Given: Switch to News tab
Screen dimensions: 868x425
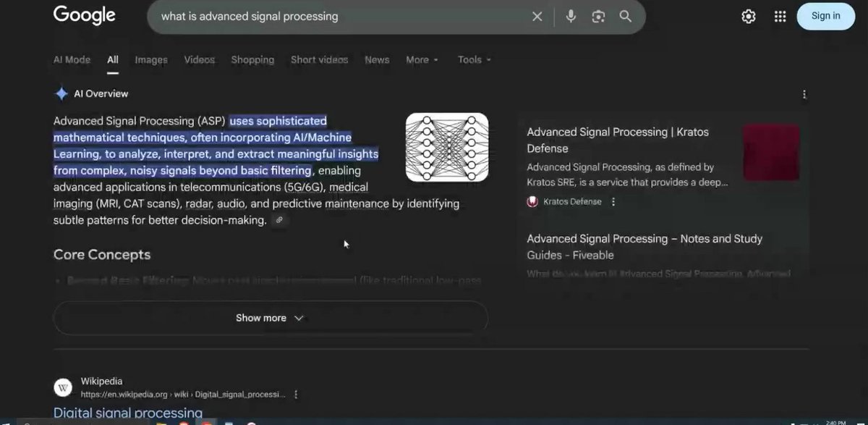Looking at the screenshot, I should 377,60.
